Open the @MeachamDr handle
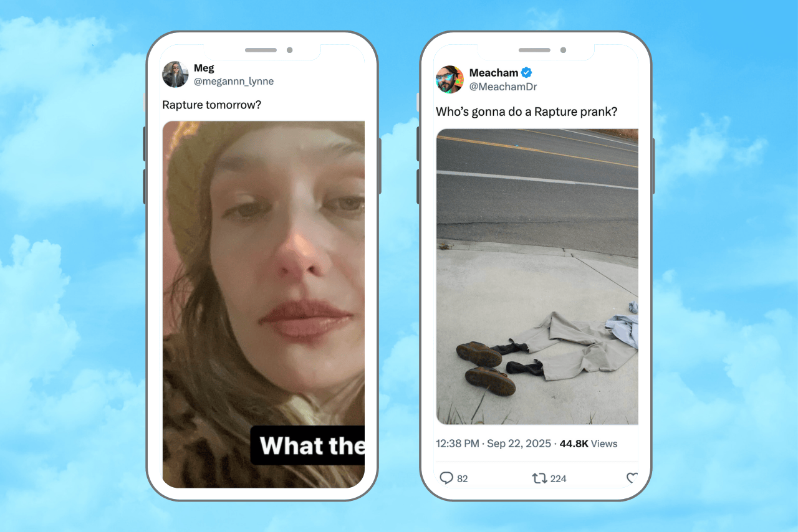798x532 pixels. (x=503, y=87)
